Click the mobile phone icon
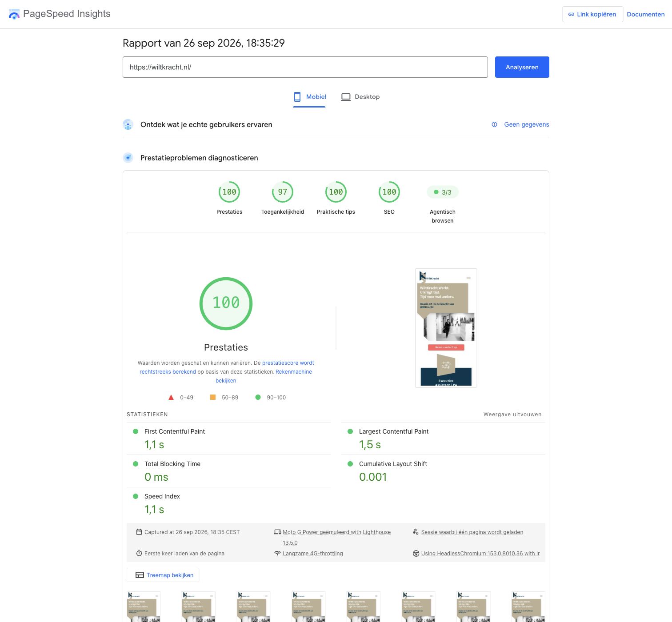Viewport: 672px width, 622px height. (x=297, y=97)
